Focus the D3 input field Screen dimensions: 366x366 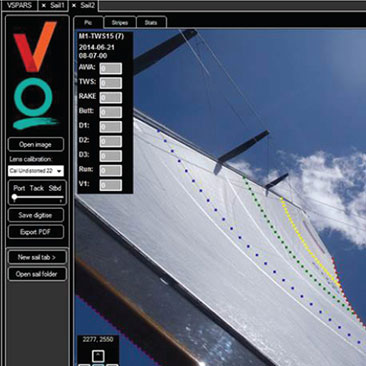pyautogui.click(x=111, y=156)
